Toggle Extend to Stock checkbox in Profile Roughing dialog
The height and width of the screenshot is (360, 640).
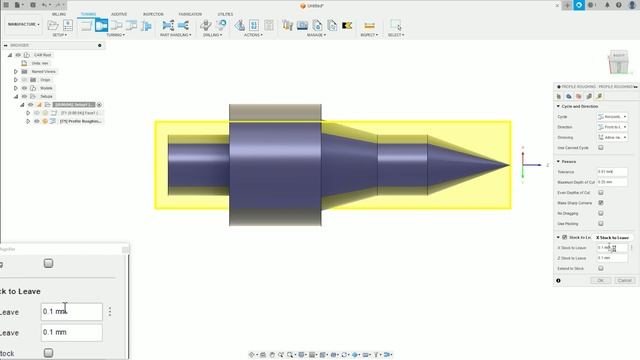tap(601, 268)
